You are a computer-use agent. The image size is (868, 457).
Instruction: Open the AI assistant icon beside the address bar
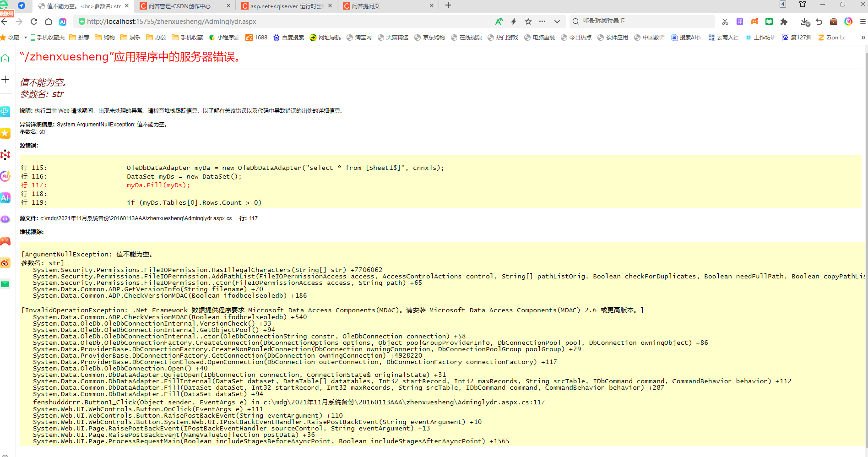63,22
